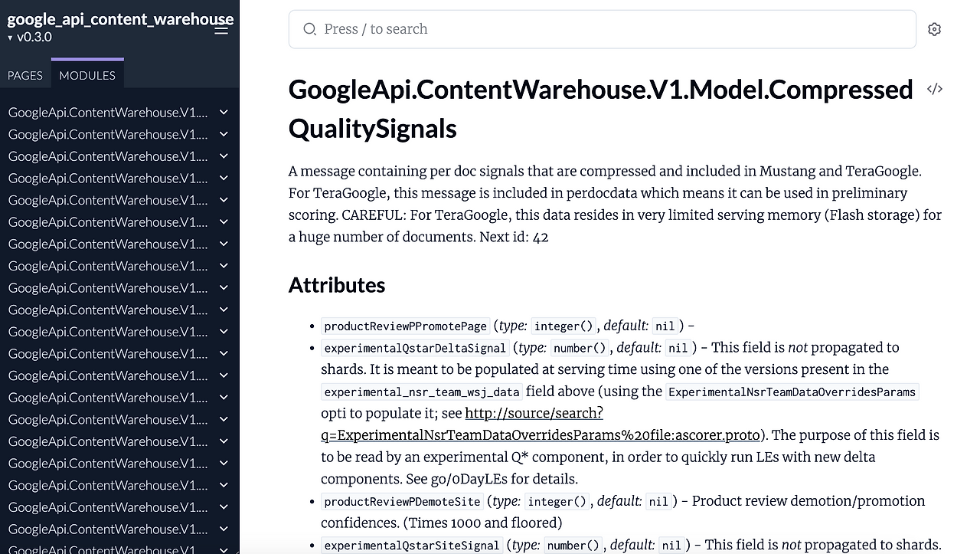Screen dimensions: 980x554
Task: Click the experimentalQstarDeltaSignal attribute name
Action: pos(415,348)
